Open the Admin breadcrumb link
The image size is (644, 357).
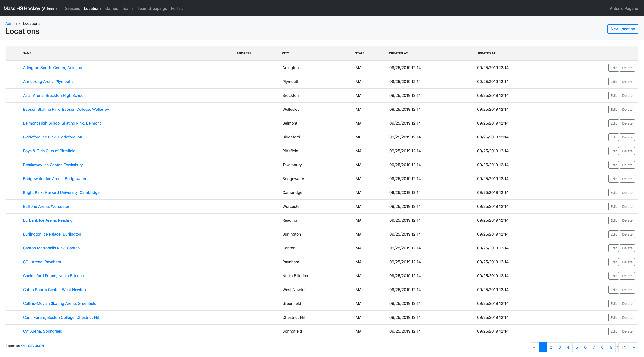11,23
